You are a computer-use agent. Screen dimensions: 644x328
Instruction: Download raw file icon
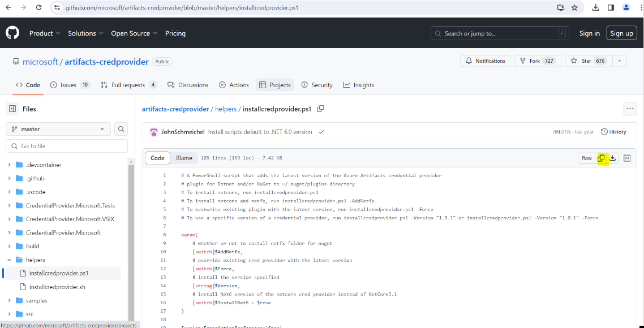[613, 158]
